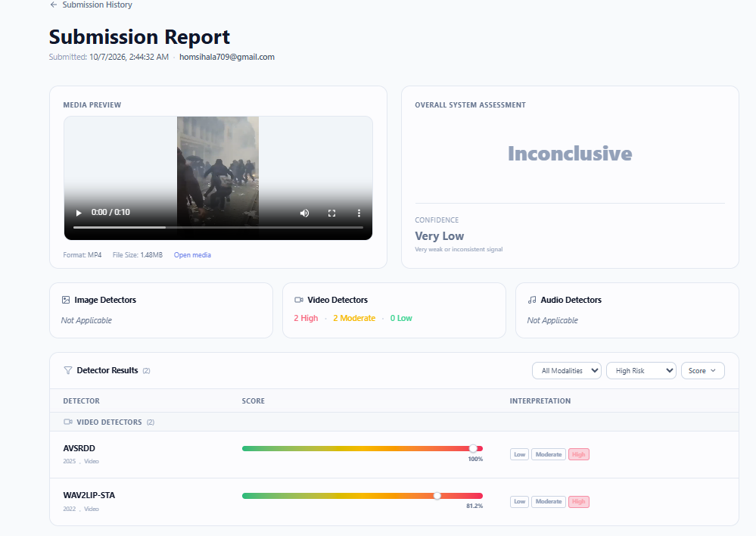The width and height of the screenshot is (756, 536).
Task: Click Detector Results filter icon
Action: (68, 370)
